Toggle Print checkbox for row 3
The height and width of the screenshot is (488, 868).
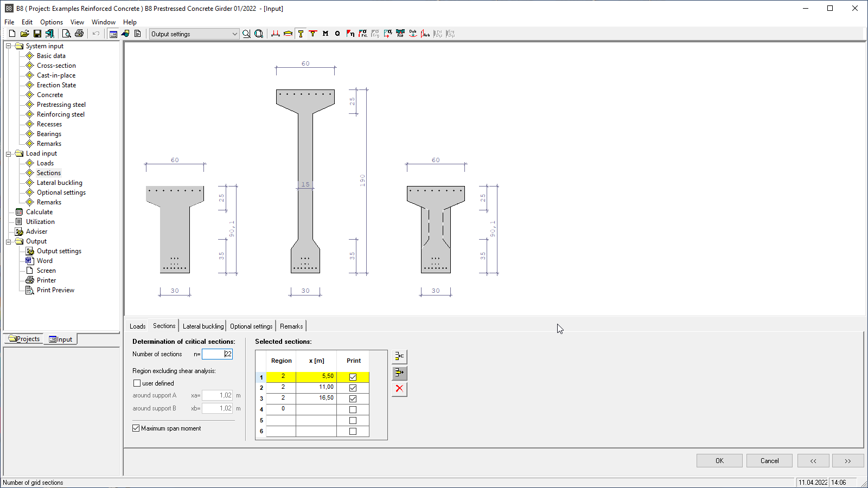pyautogui.click(x=353, y=399)
